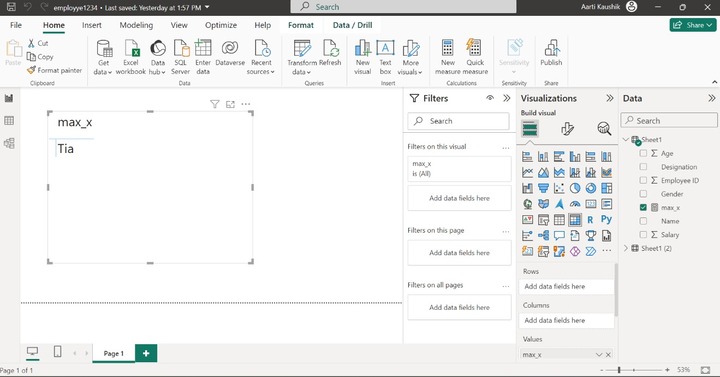Select the Python visual icon
The width and height of the screenshot is (720, 377).
pos(606,219)
